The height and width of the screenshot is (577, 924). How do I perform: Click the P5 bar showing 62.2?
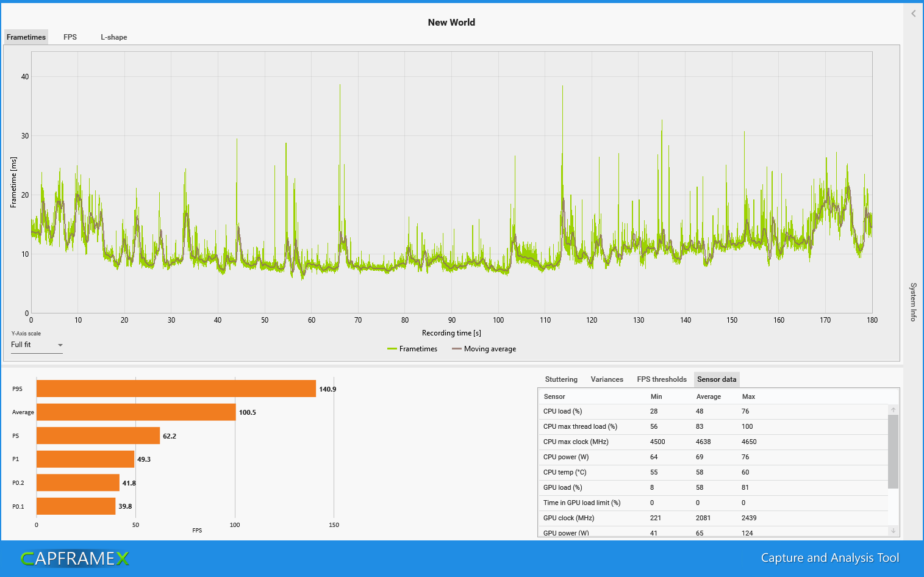(x=98, y=435)
